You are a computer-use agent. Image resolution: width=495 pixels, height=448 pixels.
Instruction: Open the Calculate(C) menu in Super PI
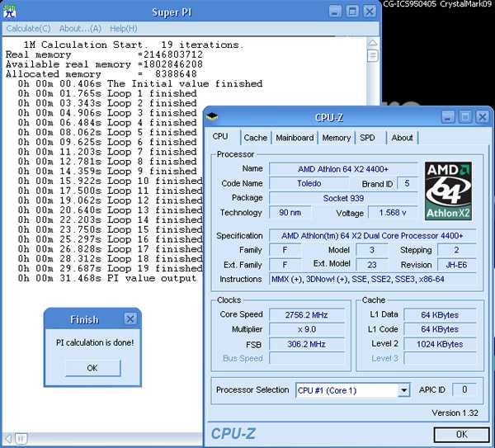[28, 29]
